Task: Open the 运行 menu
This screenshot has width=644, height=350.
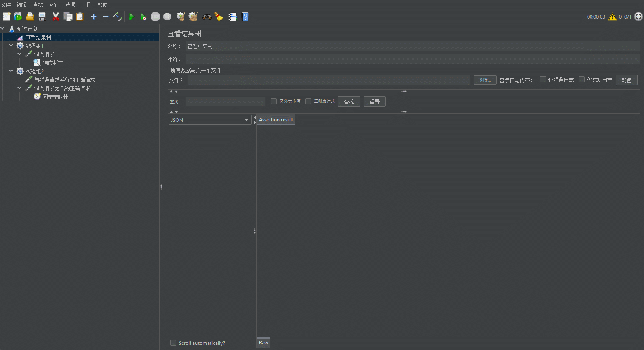Action: pyautogui.click(x=54, y=5)
